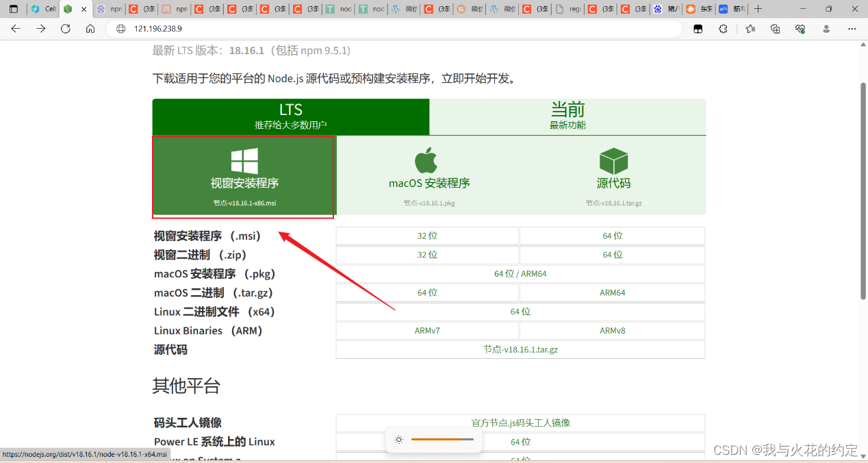The height and width of the screenshot is (463, 868).
Task: Click 32 位 in the .zip row
Action: [x=427, y=255]
